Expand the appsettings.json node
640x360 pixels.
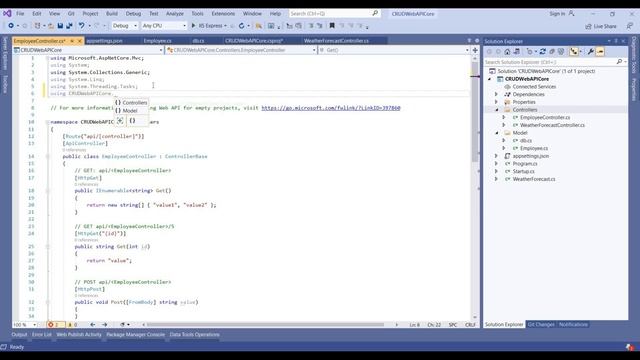point(497,156)
